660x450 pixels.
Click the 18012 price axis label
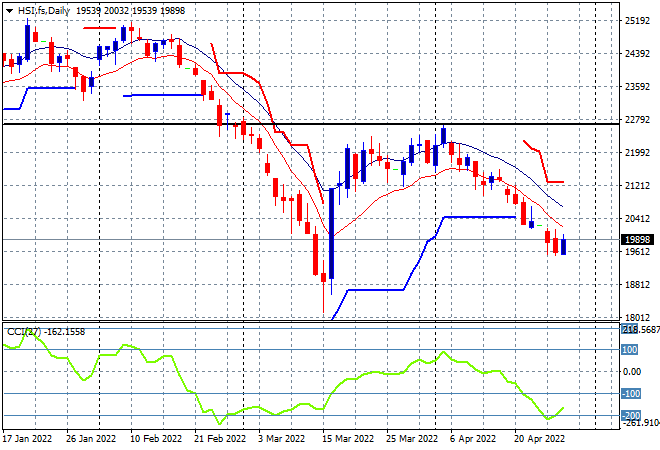(x=637, y=317)
